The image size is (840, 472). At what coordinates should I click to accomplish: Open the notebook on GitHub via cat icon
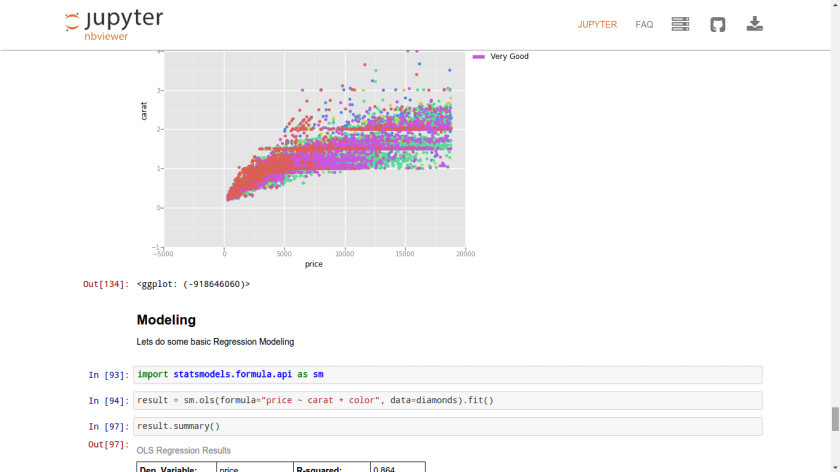coord(717,24)
